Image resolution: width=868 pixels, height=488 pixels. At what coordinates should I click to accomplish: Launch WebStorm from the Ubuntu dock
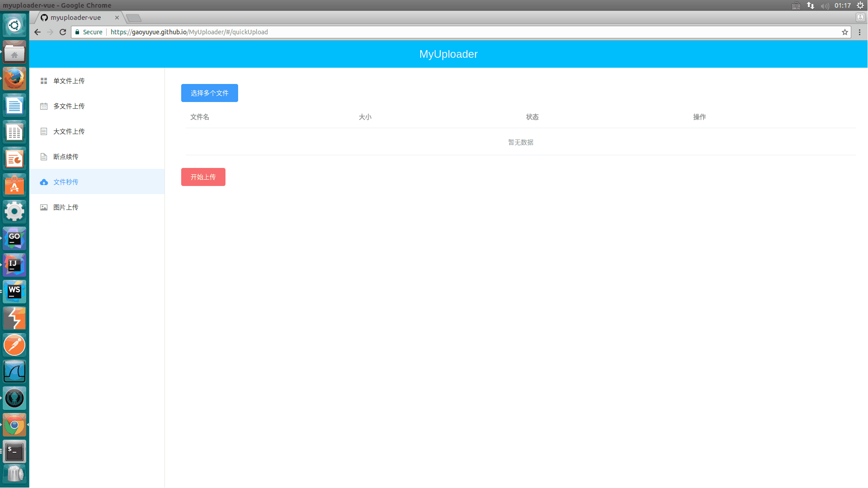[14, 292]
